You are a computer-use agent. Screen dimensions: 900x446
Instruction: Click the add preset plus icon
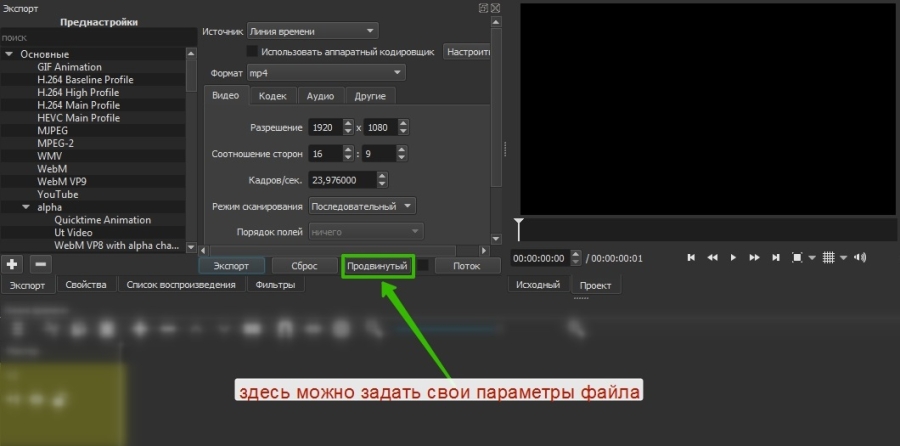(x=13, y=265)
